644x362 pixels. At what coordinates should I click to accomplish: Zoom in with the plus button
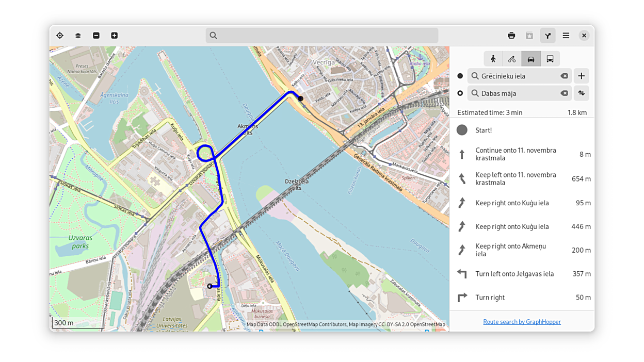click(115, 36)
